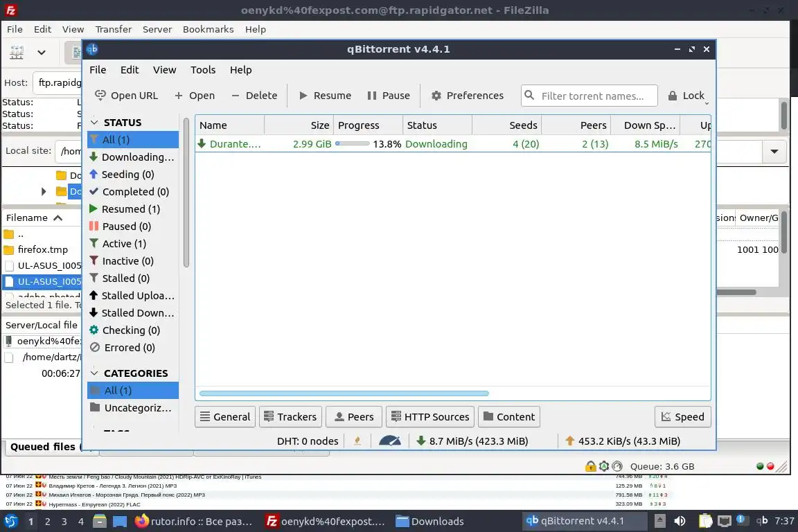Filter by Stalled Downloading status

[133, 312]
